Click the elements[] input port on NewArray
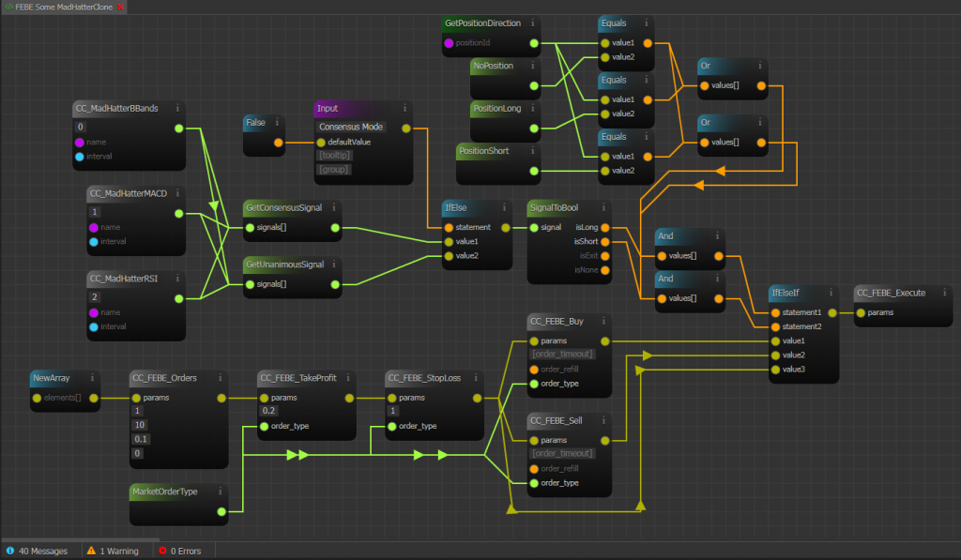 click(37, 398)
